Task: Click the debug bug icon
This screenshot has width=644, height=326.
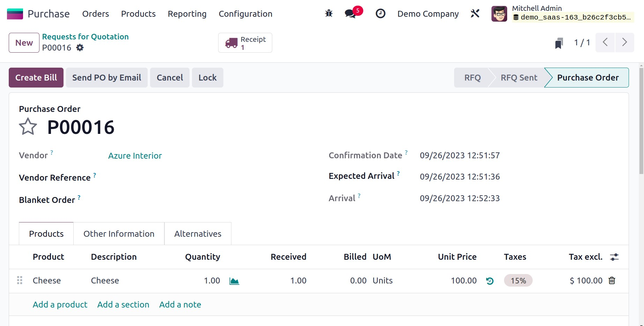Action: (x=329, y=14)
